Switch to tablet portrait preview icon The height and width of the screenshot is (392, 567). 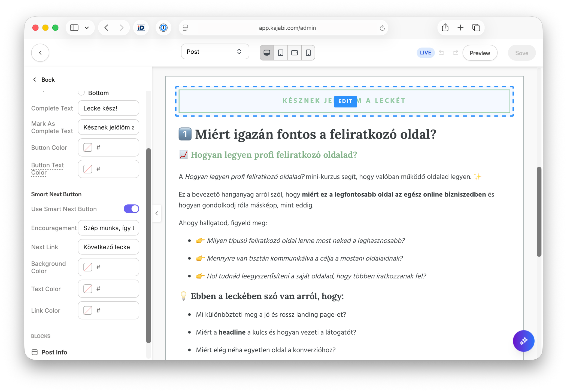point(281,53)
